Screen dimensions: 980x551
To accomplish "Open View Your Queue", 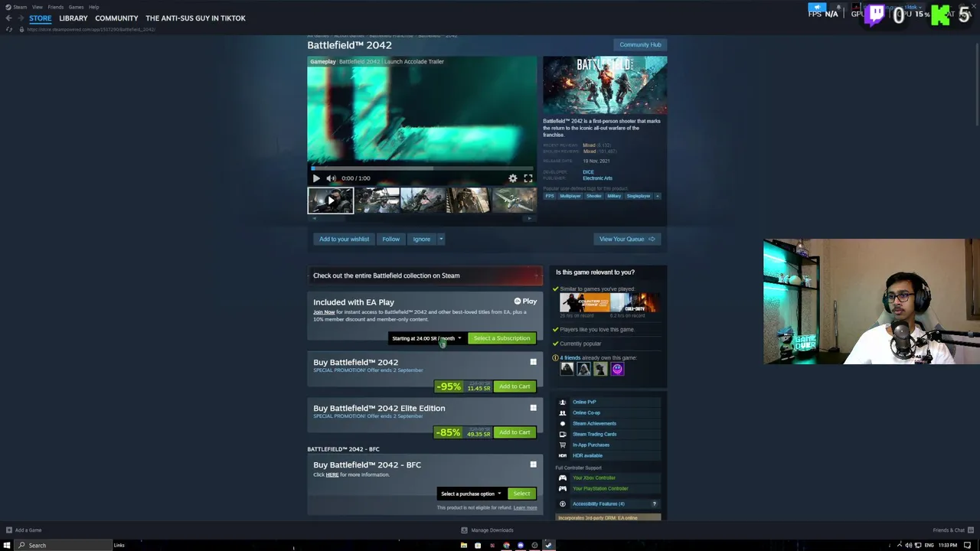I will coord(627,239).
